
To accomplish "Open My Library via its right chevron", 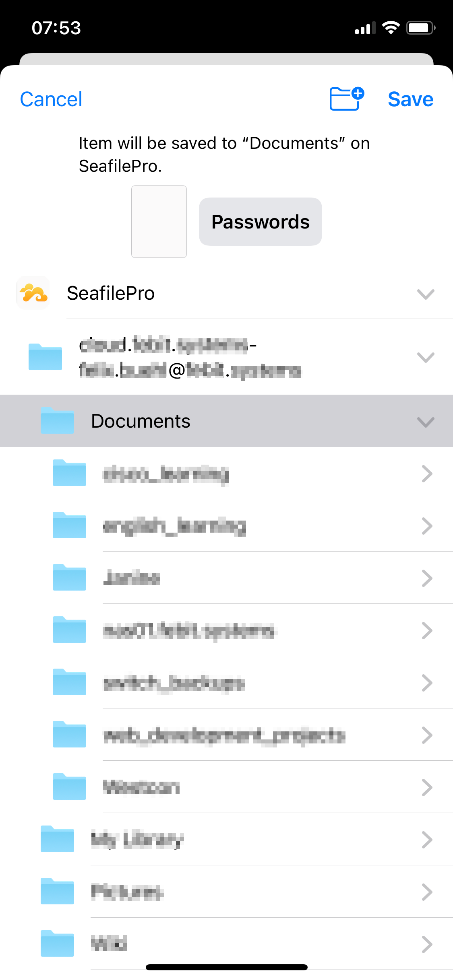I will [x=428, y=840].
